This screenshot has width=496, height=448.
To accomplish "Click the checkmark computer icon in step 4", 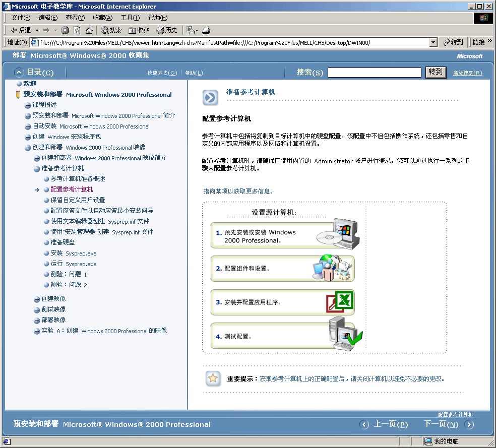I will coord(345,334).
